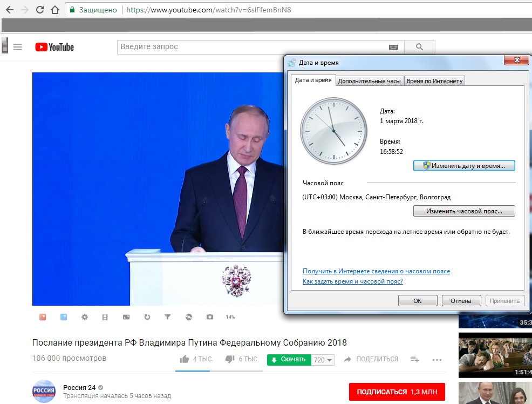This screenshot has width=532, height=404.
Task: Go back with the browser back arrow
Action: tap(10, 10)
